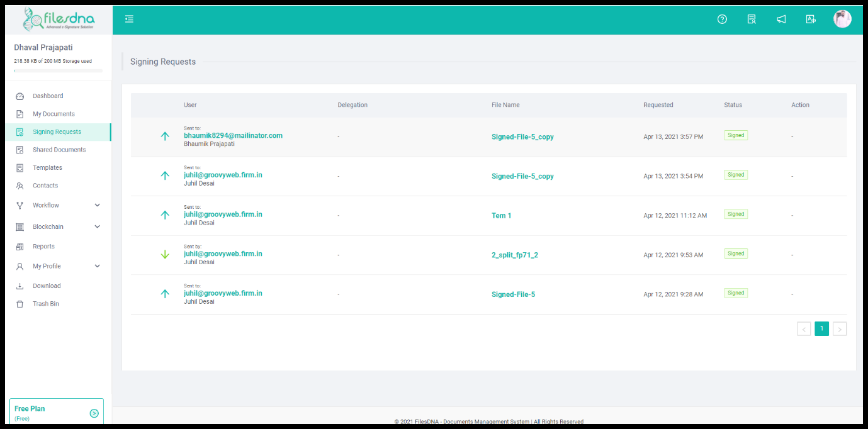Screen dimensions: 868x429
Task: Open juhil email in Tem 1 row
Action: [x=223, y=214]
